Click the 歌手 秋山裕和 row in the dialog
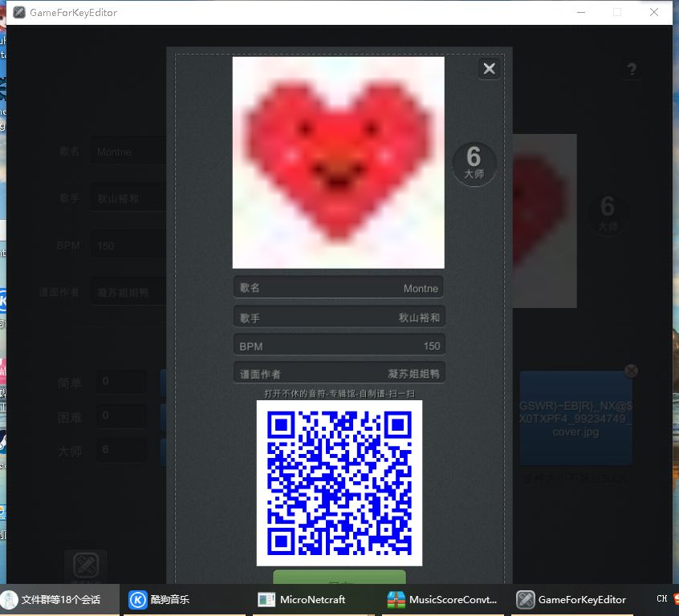This screenshot has width=679, height=616. (339, 317)
